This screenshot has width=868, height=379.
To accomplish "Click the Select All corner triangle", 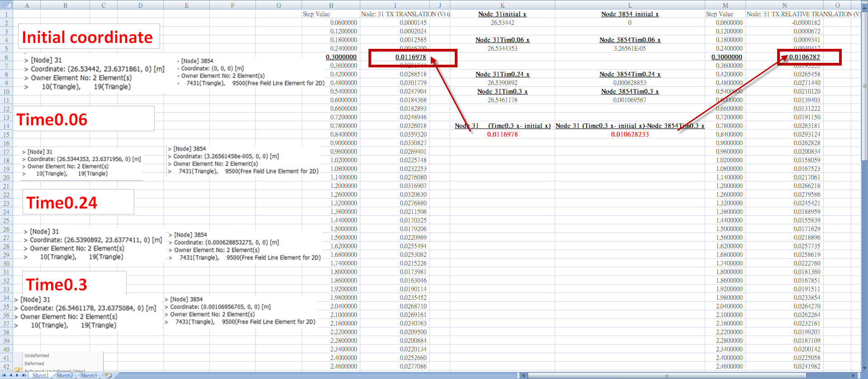I will (6, 5).
